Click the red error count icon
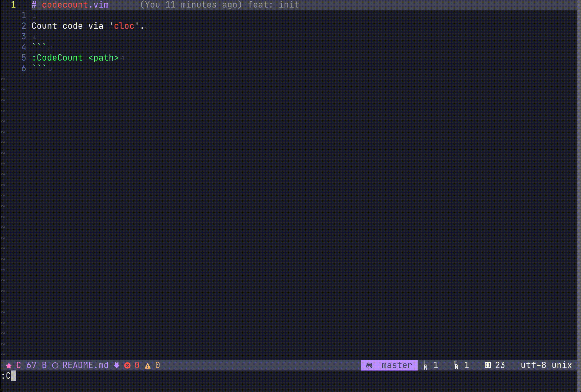The height and width of the screenshot is (392, 581). [127, 366]
